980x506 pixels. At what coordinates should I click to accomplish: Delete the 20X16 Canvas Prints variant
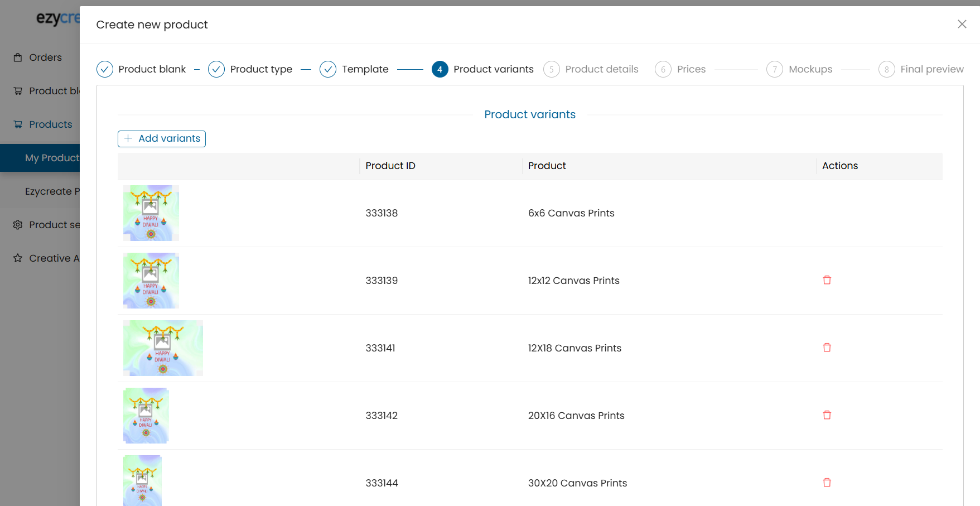827,415
